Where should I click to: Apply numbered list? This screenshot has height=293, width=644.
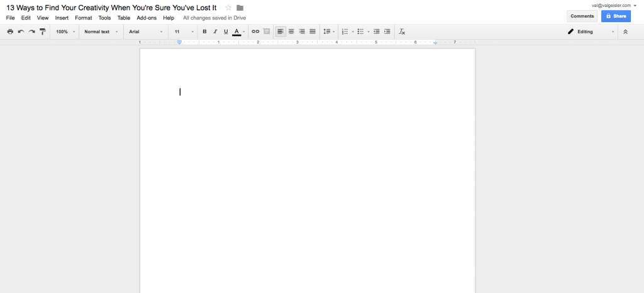[x=345, y=31]
